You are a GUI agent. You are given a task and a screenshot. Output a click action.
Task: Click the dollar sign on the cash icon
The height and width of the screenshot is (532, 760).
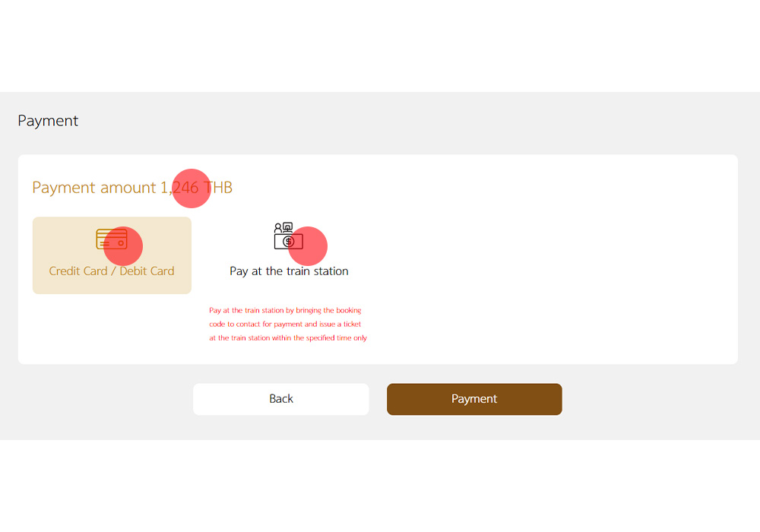click(x=288, y=242)
